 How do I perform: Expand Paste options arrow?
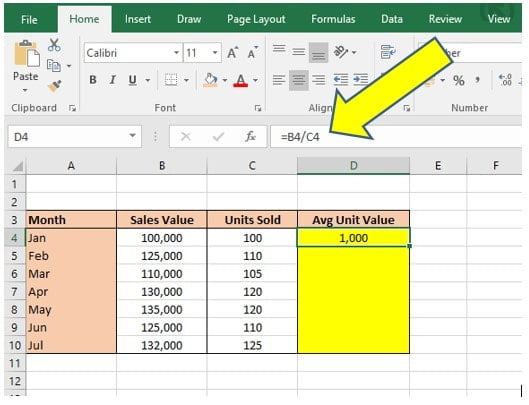click(25, 90)
